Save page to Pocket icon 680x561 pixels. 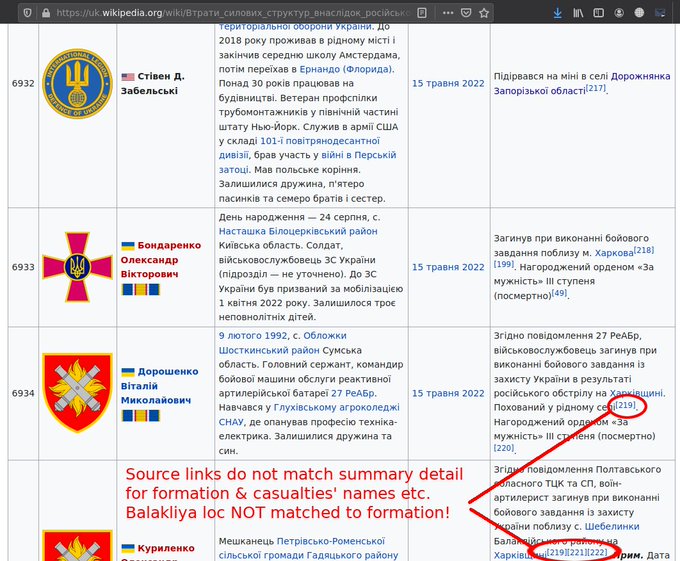466,13
